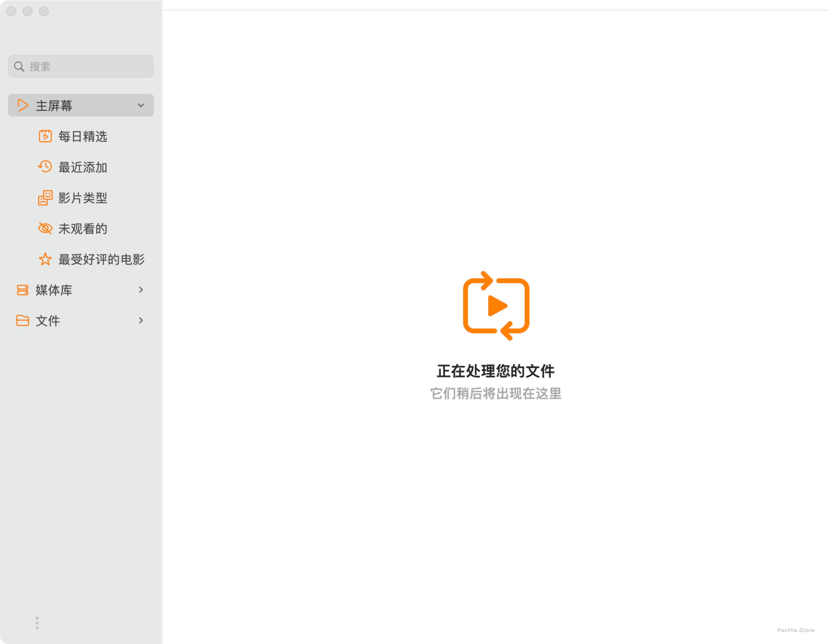This screenshot has width=829, height=644.
Task: Click the 每日精选 calendar play icon
Action: click(45, 136)
